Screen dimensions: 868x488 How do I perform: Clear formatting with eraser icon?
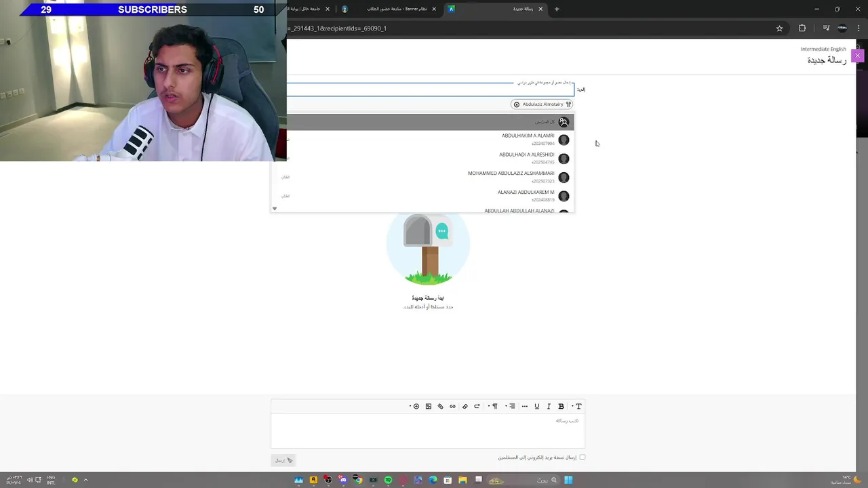(x=465, y=407)
